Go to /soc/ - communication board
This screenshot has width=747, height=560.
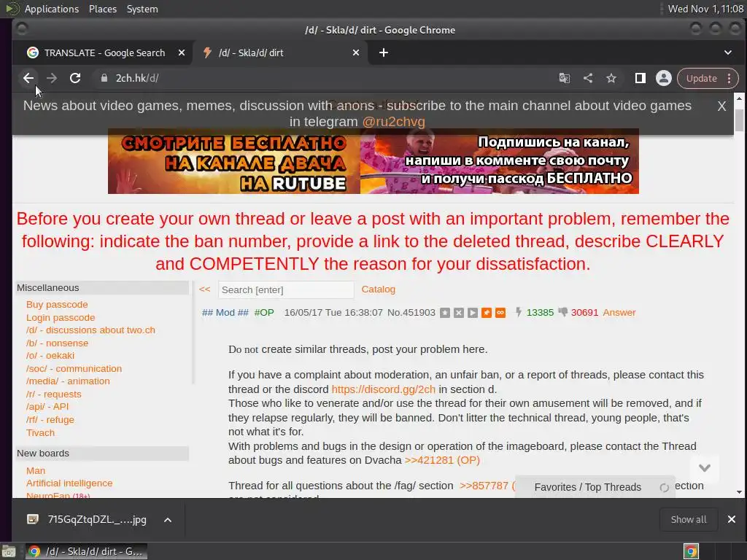coord(74,368)
